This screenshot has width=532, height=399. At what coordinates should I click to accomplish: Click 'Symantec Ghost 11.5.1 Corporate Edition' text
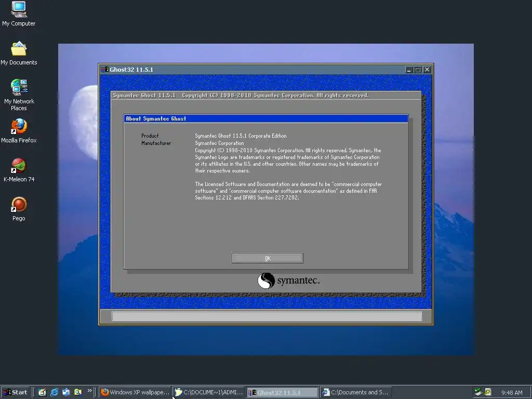241,136
